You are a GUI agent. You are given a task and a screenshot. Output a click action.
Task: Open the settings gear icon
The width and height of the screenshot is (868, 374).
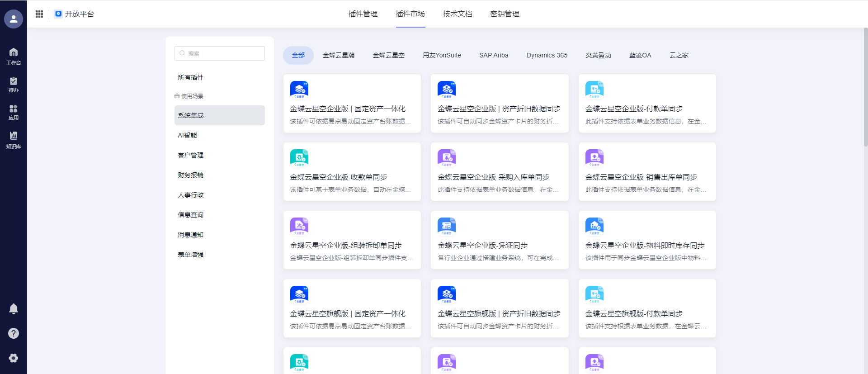click(x=14, y=358)
